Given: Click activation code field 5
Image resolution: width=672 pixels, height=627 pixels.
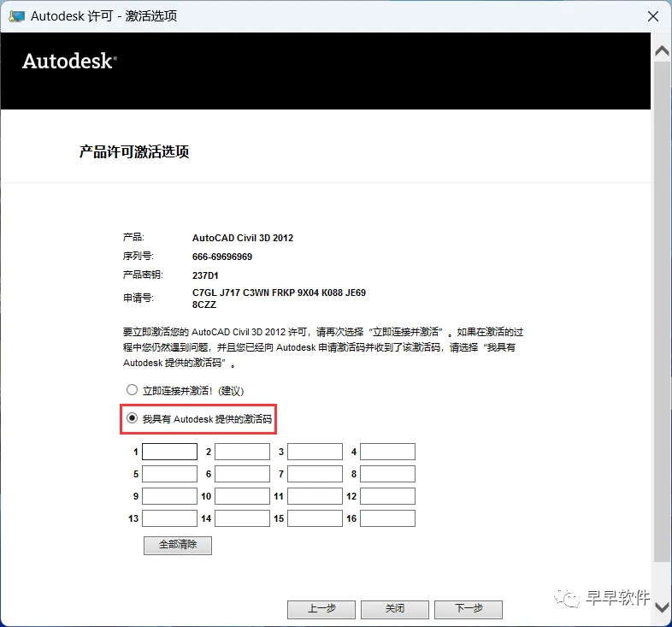Looking at the screenshot, I should (x=170, y=474).
